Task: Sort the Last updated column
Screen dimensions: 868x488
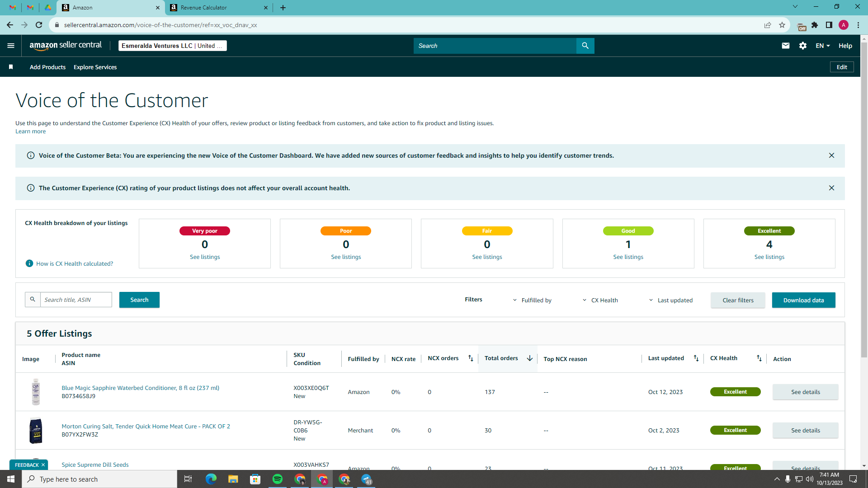Action: pyautogui.click(x=696, y=358)
